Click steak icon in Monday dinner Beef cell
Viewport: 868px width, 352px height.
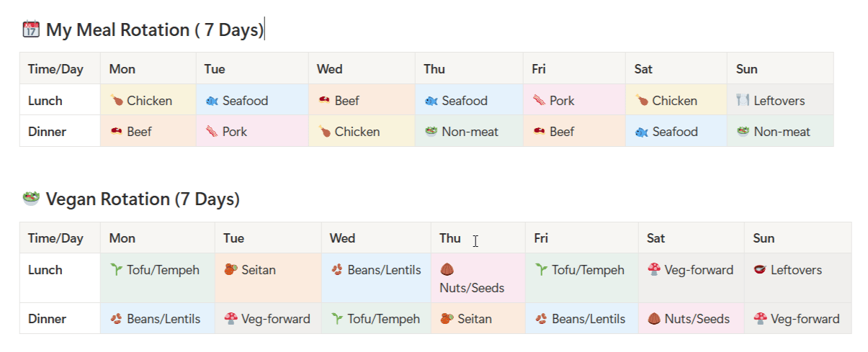click(x=116, y=132)
